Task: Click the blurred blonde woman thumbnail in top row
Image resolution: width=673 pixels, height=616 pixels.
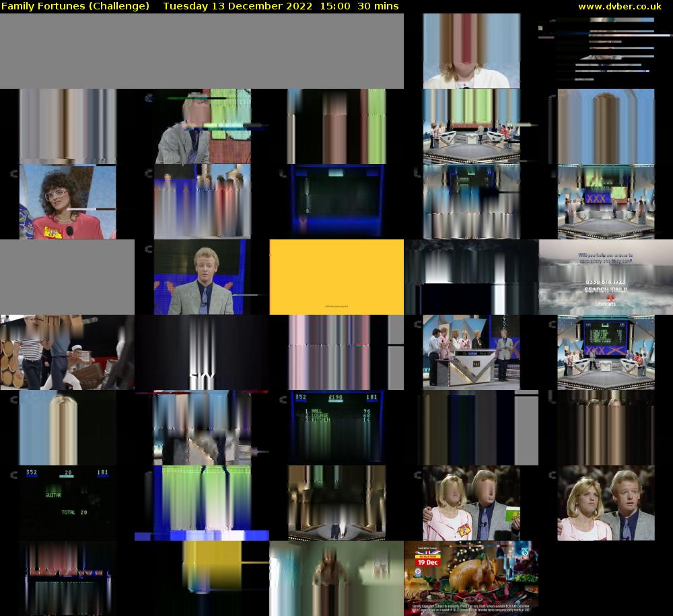Action: coord(471,51)
